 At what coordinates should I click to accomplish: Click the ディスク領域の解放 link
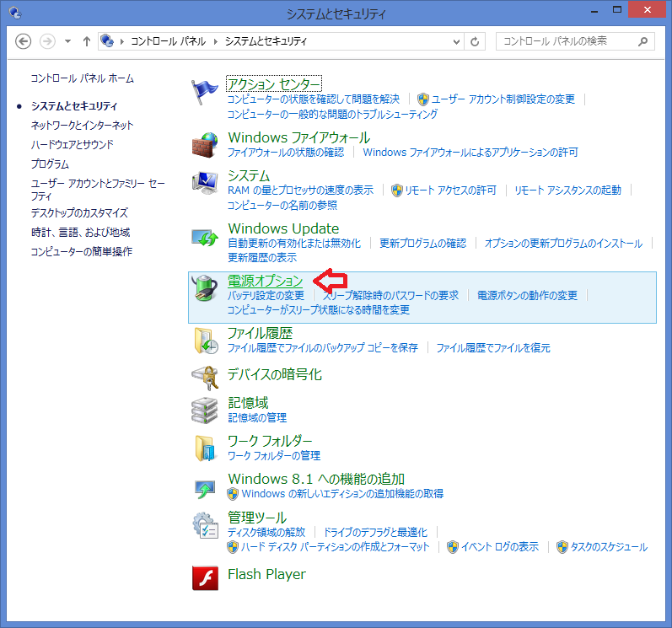pyautogui.click(x=266, y=533)
